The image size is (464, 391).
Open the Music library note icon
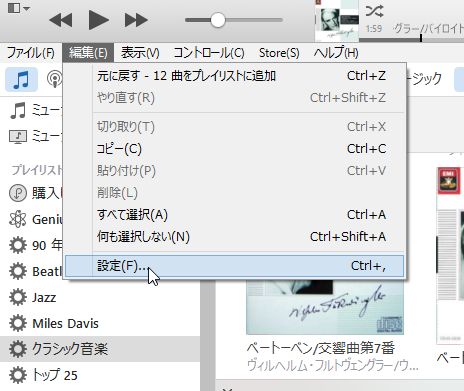pyautogui.click(x=21, y=79)
